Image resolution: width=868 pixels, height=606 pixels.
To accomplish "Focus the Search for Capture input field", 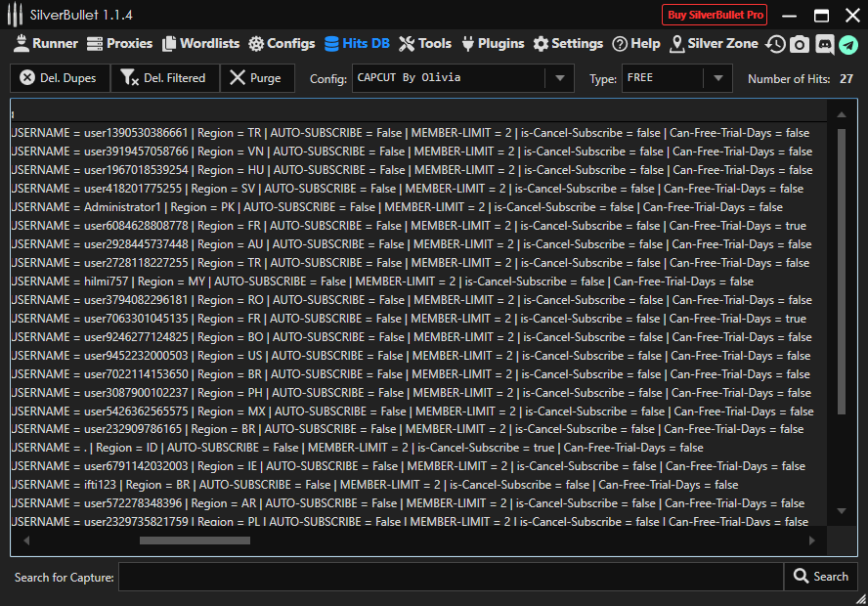I will [x=450, y=577].
